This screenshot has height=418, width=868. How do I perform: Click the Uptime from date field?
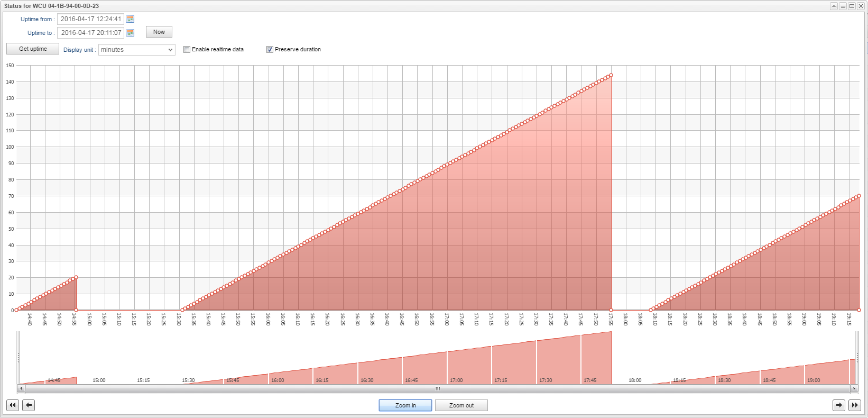coord(90,19)
